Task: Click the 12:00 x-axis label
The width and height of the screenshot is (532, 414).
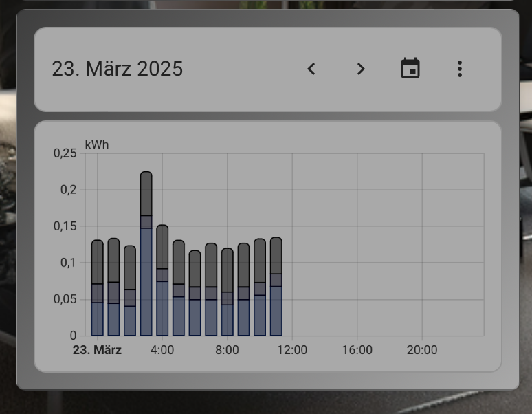Action: click(x=292, y=350)
